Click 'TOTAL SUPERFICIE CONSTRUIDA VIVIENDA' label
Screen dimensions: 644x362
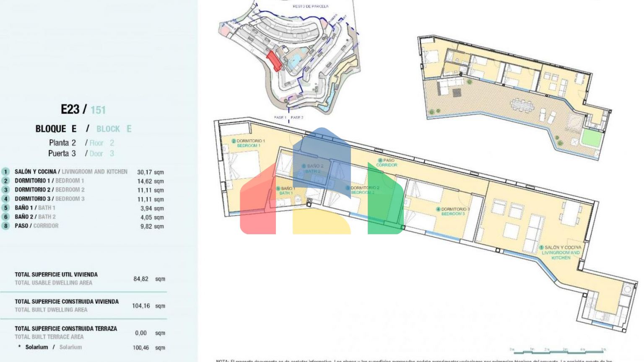tap(67, 302)
